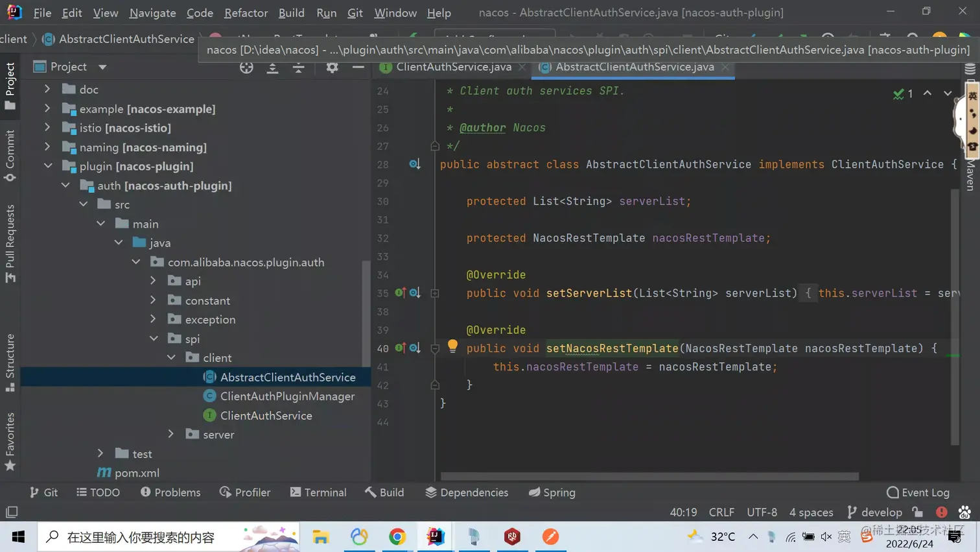Open the Code menu

[200, 12]
